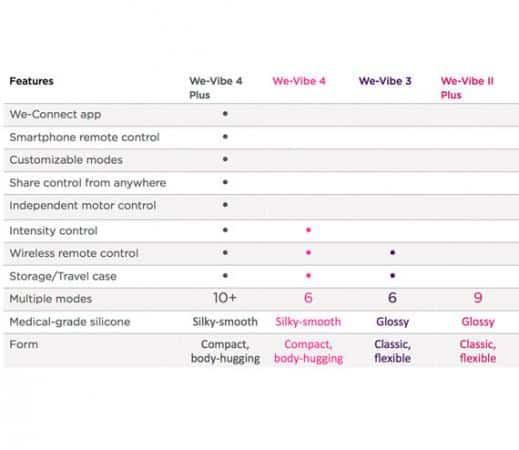The height and width of the screenshot is (450, 519).
Task: Click the pink Classic, flexible form text
Action: (x=478, y=351)
